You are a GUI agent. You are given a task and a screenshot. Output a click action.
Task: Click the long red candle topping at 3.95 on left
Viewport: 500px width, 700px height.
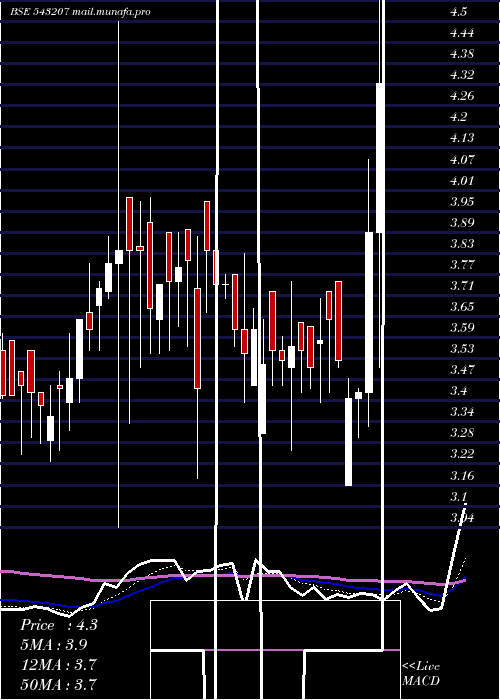tap(129, 224)
